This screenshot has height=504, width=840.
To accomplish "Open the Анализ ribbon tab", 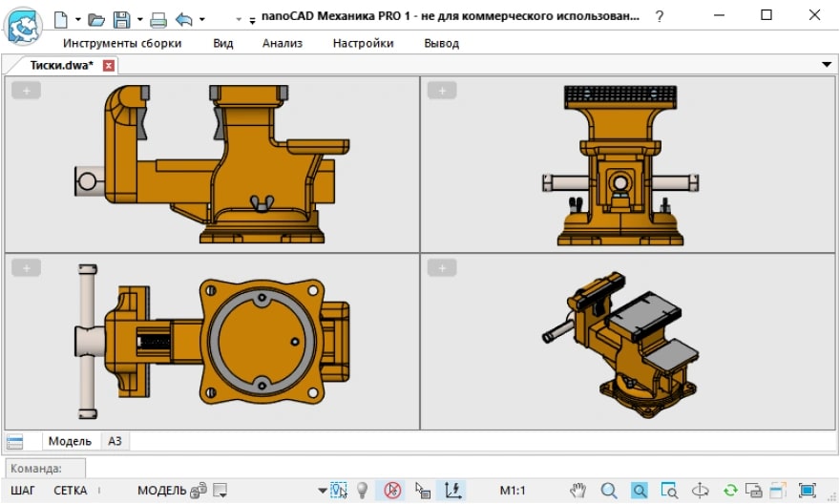I will coord(283,43).
